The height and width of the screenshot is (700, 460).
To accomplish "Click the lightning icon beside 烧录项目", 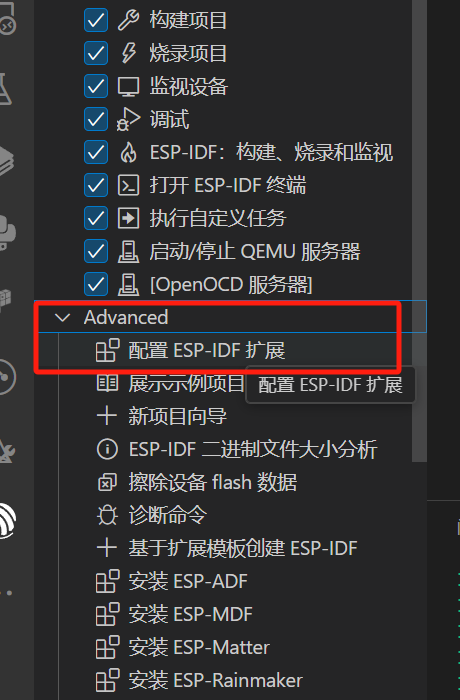I will [129, 54].
